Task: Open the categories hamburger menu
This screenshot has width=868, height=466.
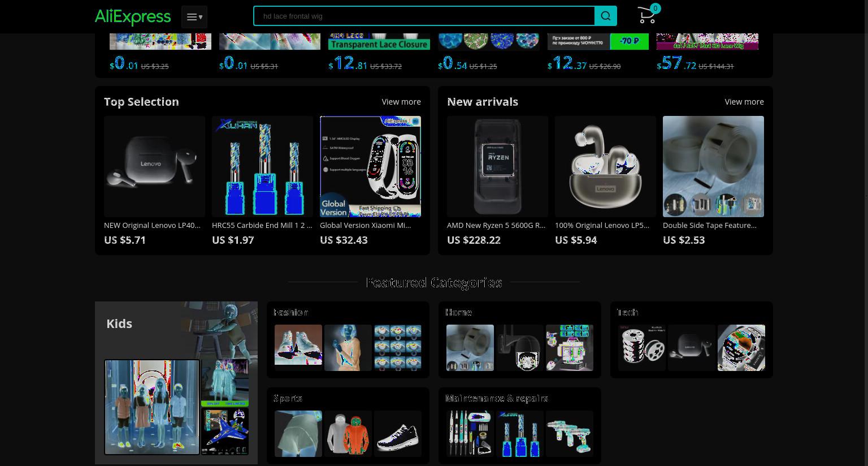Action: 194,17
